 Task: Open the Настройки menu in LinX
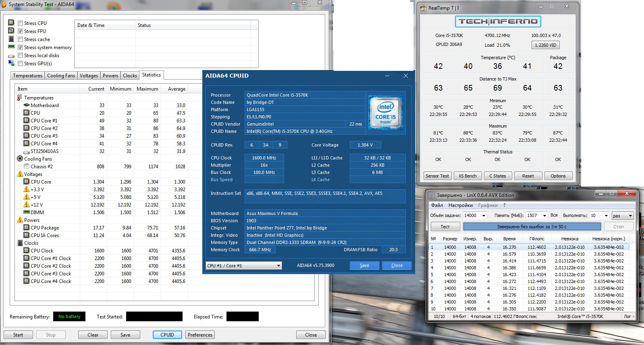pos(461,205)
